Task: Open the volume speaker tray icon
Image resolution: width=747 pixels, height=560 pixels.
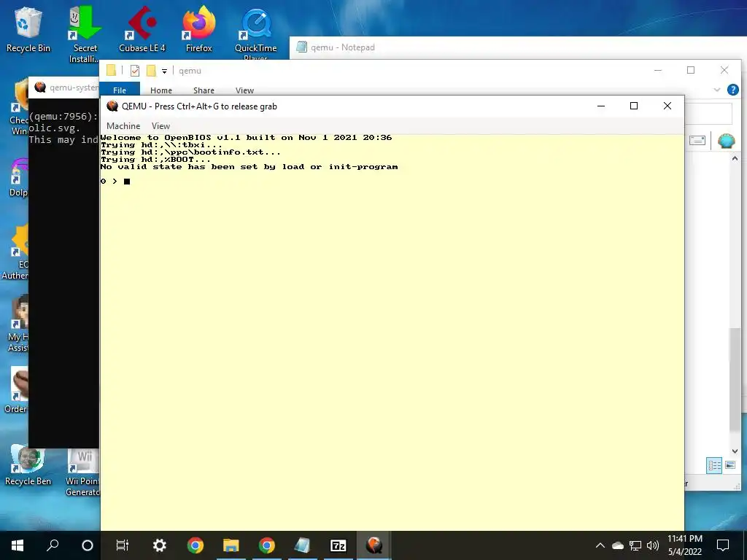Action: [x=653, y=545]
